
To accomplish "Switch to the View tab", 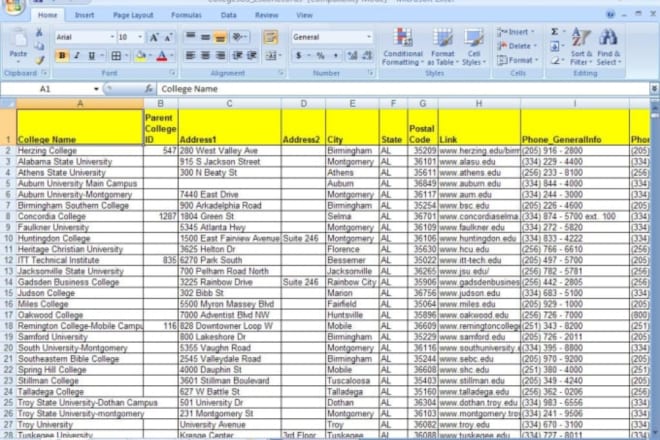I will (x=304, y=15).
